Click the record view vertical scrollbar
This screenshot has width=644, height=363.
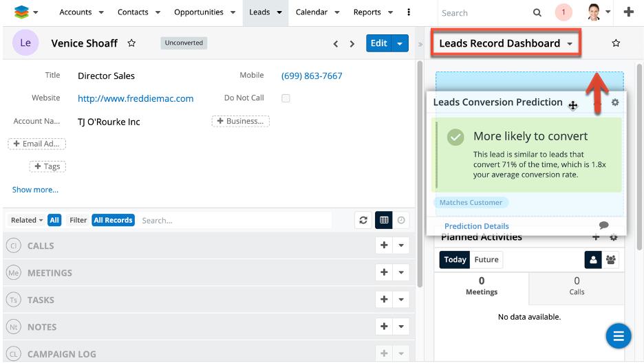point(419,174)
